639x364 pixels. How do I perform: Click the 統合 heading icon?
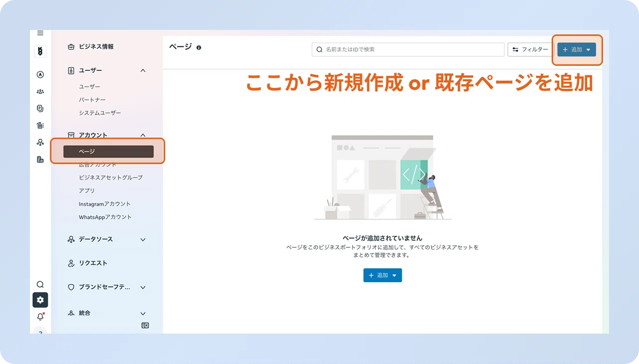tap(71, 313)
